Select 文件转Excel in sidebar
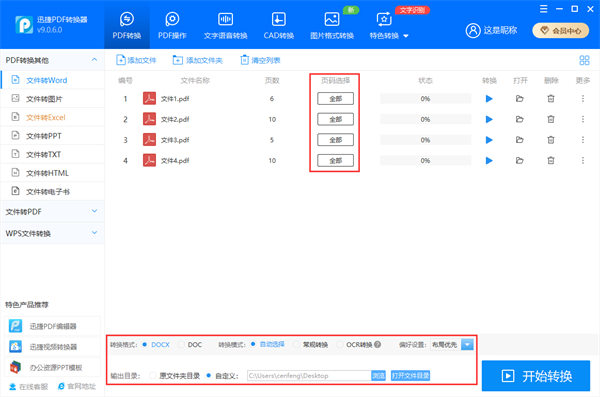Screen dimensions: 600x397 (x=53, y=117)
